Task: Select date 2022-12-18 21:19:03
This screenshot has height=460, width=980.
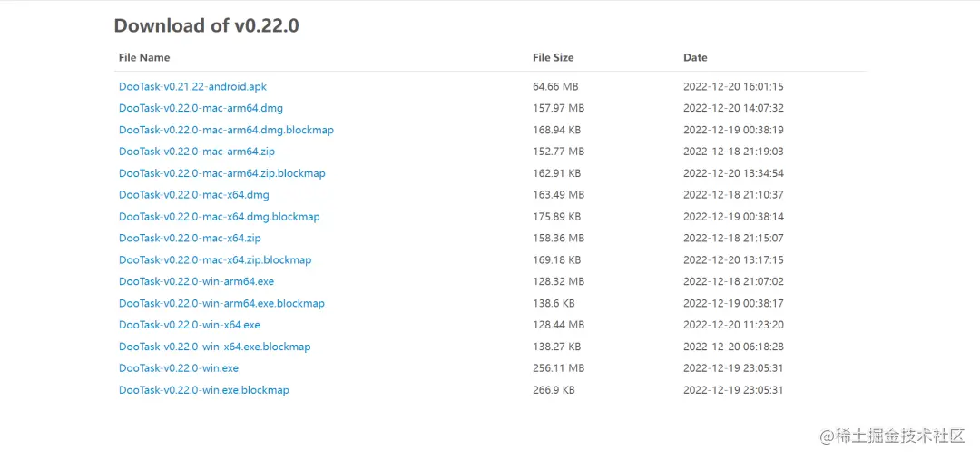Action: (x=733, y=152)
